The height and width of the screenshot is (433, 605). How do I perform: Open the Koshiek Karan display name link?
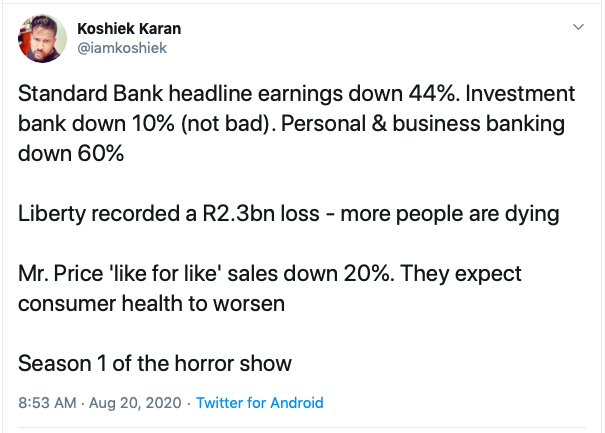click(x=129, y=29)
